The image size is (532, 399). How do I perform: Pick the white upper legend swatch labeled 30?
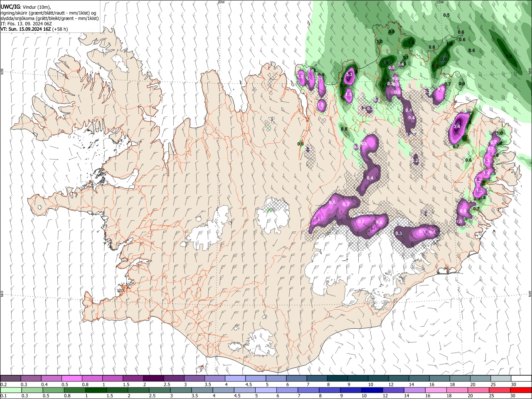coord(521,379)
